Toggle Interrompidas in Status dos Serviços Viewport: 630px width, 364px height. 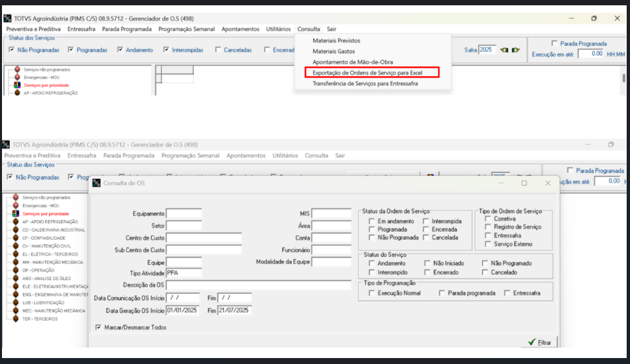[x=166, y=50]
